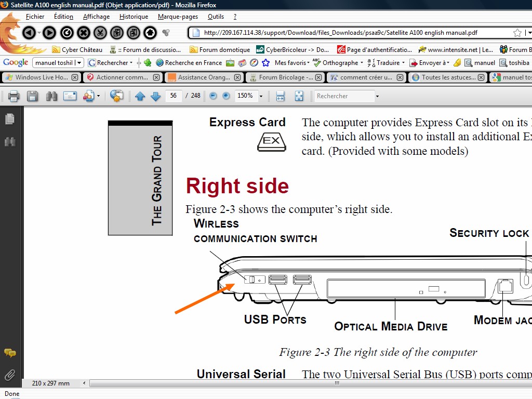Image resolution: width=532 pixels, height=399 pixels.
Task: Open sidebar search binoculars panel
Action: [10, 141]
